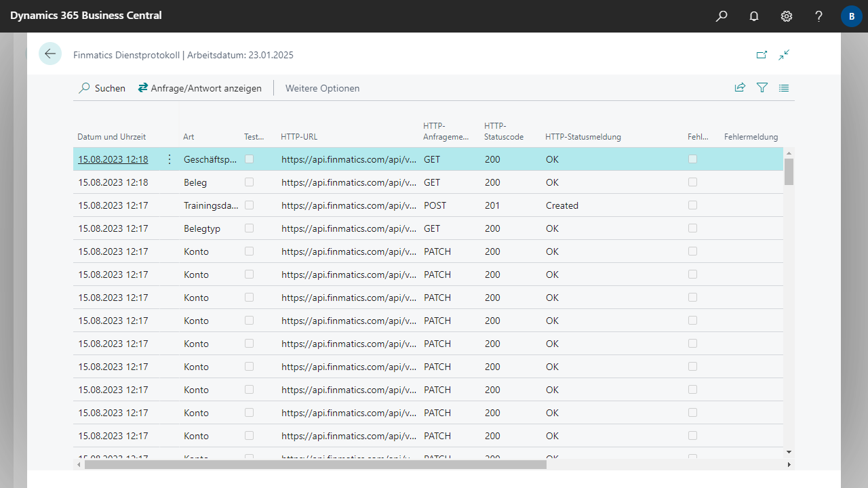Collapse the page with the shrink arrows icon
The image size is (868, 488).
pyautogui.click(x=785, y=55)
